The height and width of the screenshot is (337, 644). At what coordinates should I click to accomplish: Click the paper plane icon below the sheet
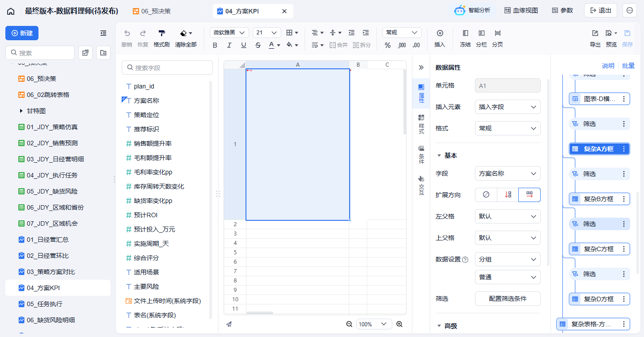click(229, 324)
